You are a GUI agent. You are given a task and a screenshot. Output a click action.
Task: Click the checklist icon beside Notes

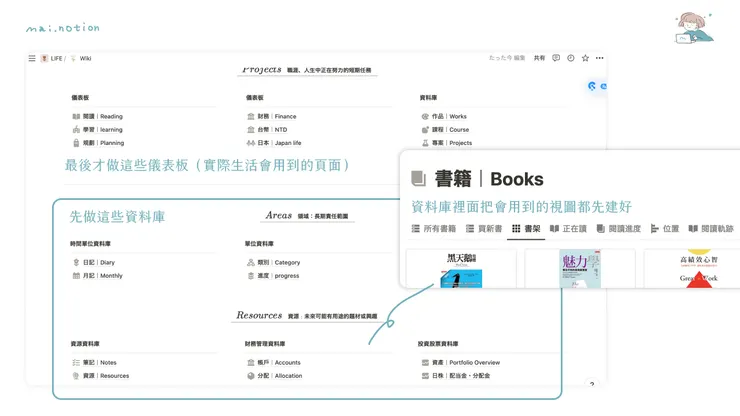(x=76, y=362)
